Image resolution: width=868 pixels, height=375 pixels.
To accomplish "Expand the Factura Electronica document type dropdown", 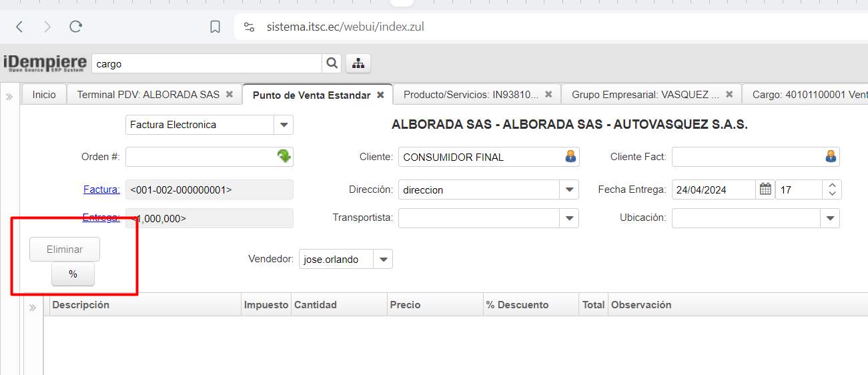I will 284,125.
